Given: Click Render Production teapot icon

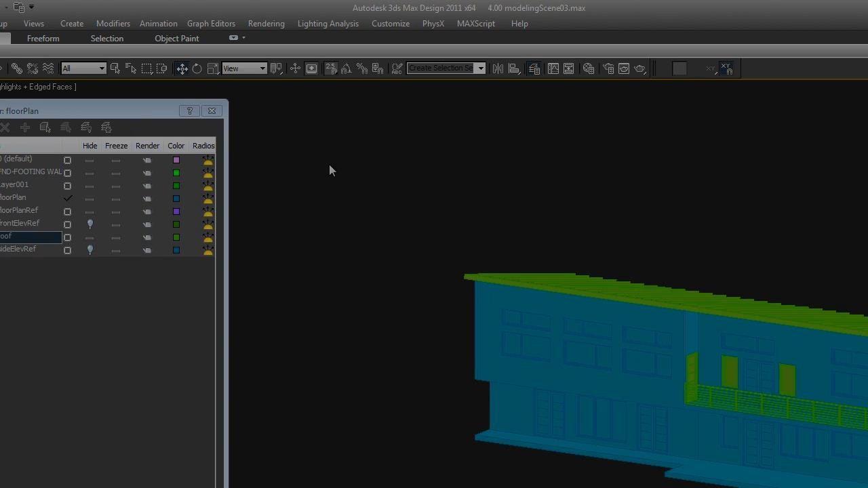Looking at the screenshot, I should pos(640,68).
